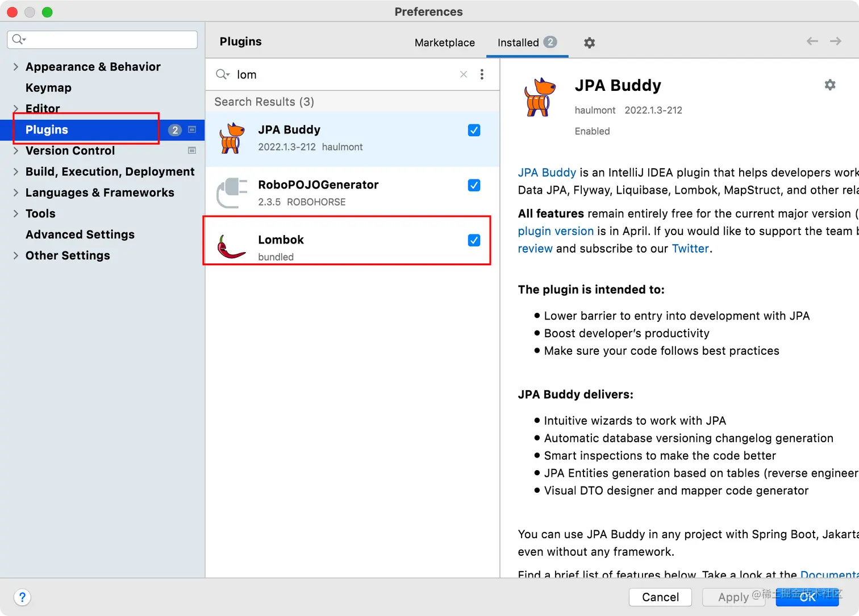Viewport: 859px width, 616px height.
Task: Click the JPA Buddy dog icon in results list
Action: (x=232, y=139)
